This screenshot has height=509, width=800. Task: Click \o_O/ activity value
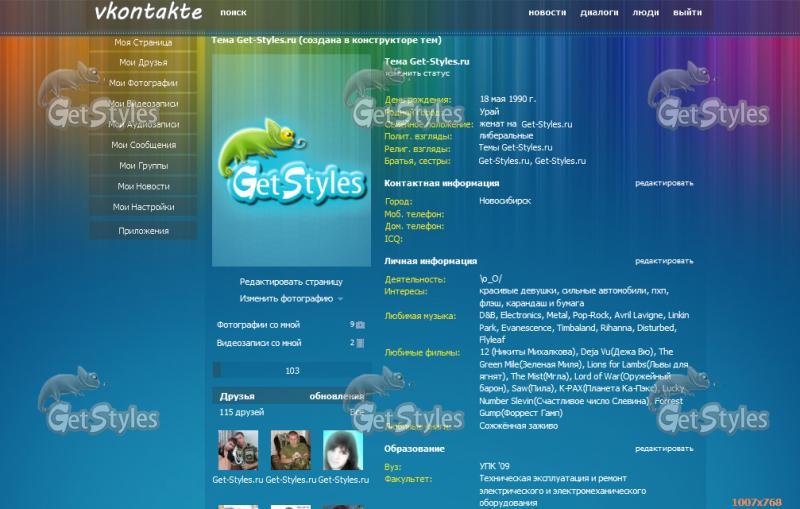(490, 279)
